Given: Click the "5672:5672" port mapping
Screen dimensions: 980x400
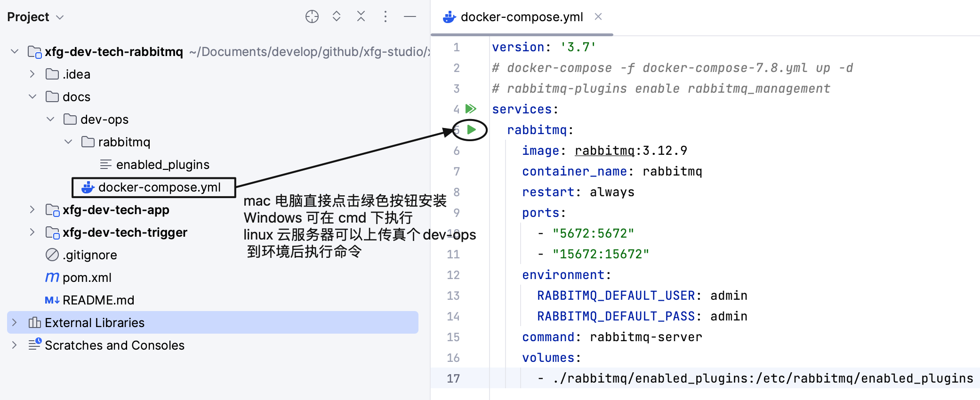Looking at the screenshot, I should pyautogui.click(x=593, y=233).
